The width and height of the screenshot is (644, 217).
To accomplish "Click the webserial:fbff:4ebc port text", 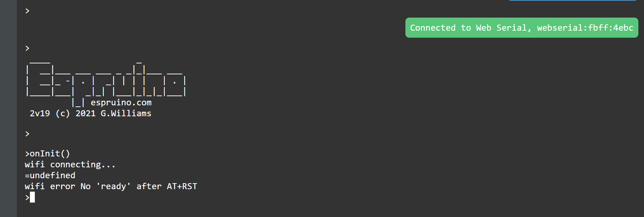I will coord(585,28).
